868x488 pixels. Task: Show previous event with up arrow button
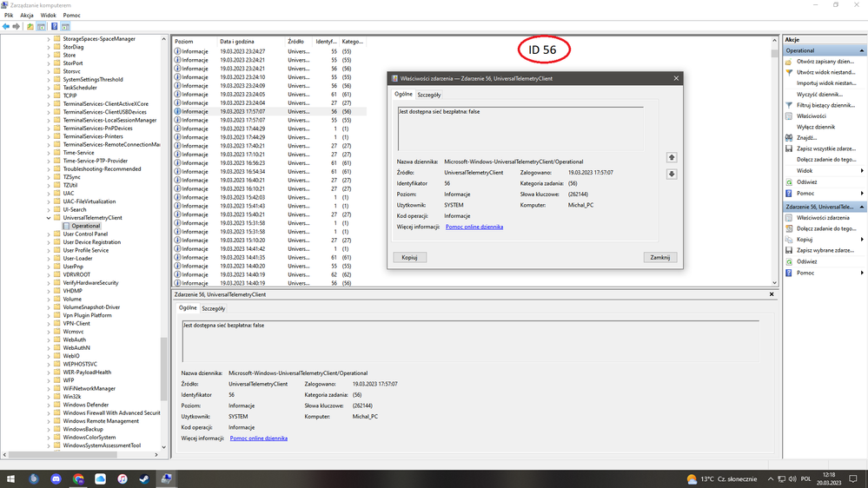(671, 158)
